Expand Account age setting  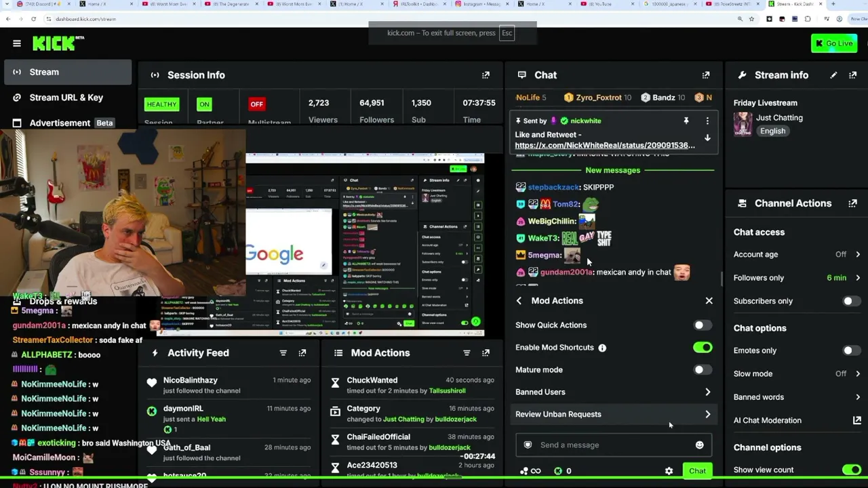[x=796, y=255]
